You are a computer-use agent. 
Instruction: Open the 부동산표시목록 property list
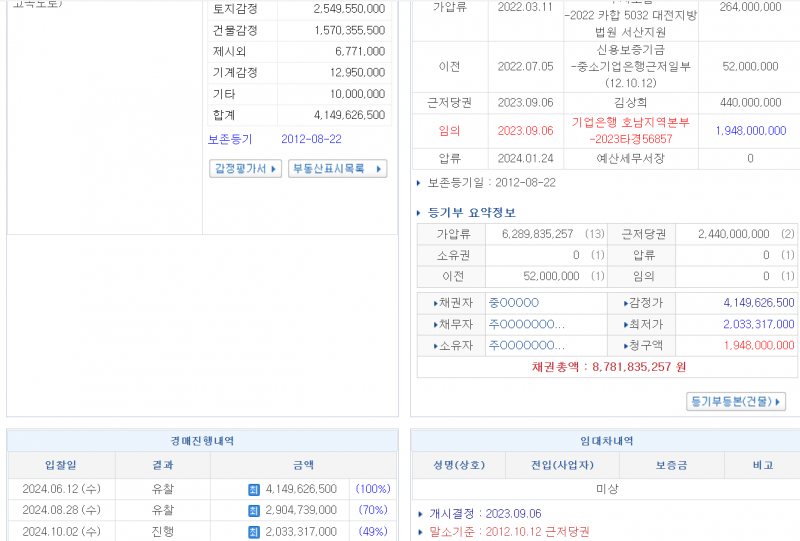337,169
